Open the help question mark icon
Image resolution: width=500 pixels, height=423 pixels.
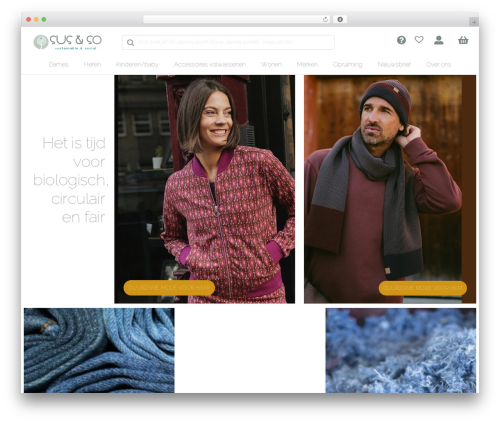[x=401, y=40]
